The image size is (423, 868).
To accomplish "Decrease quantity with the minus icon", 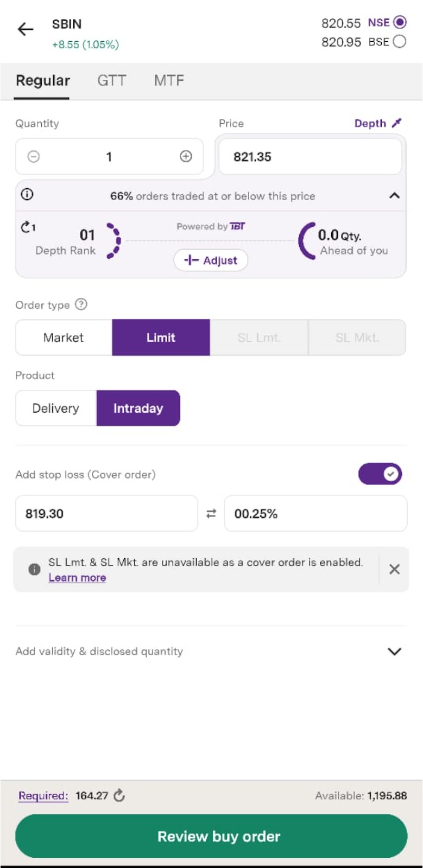I will pyautogui.click(x=34, y=157).
